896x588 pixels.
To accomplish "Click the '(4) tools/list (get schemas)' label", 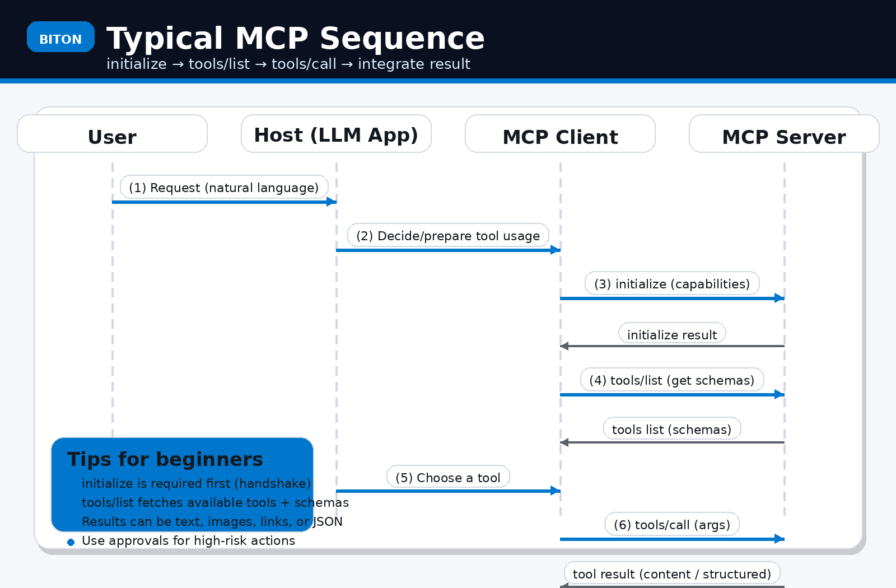I will 672,380.
